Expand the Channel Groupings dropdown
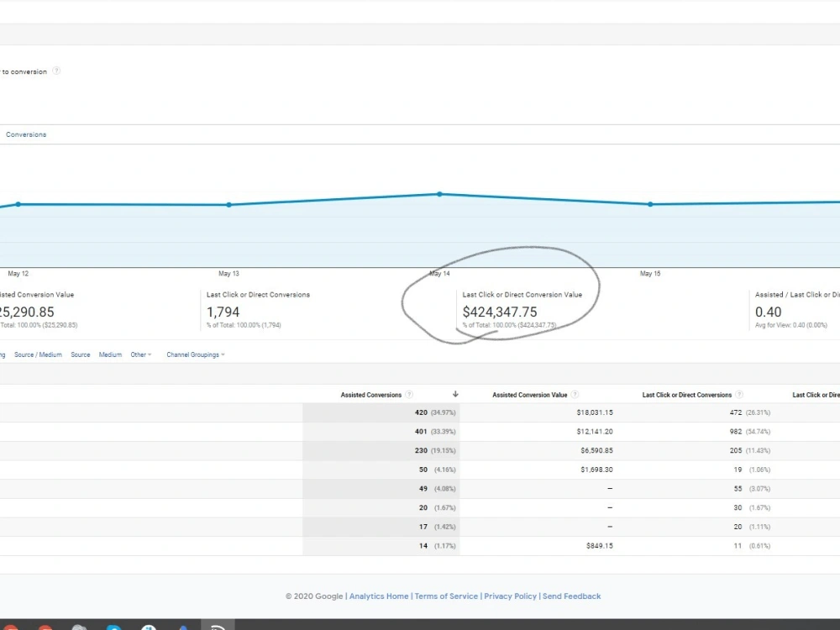Screen dimensions: 840x630 196,354
